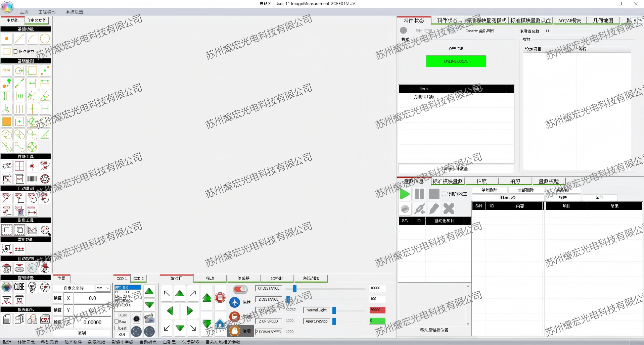Select EPI 10 X lens option
The image size is (644, 345).
coord(123,292)
